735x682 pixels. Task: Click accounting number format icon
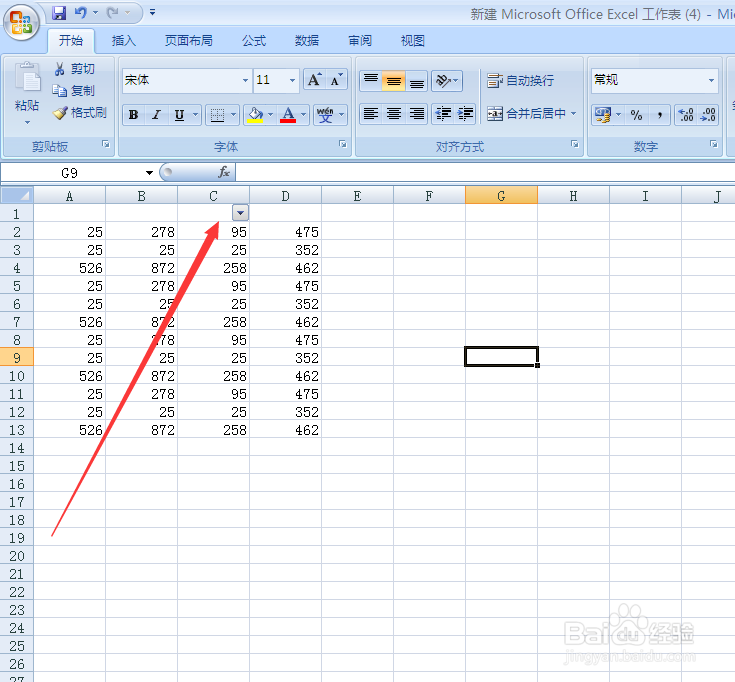(x=602, y=115)
